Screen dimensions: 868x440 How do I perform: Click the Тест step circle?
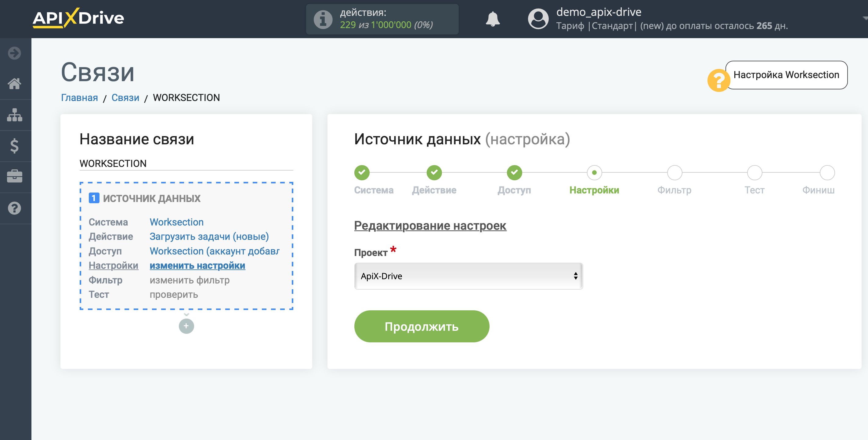pos(754,172)
